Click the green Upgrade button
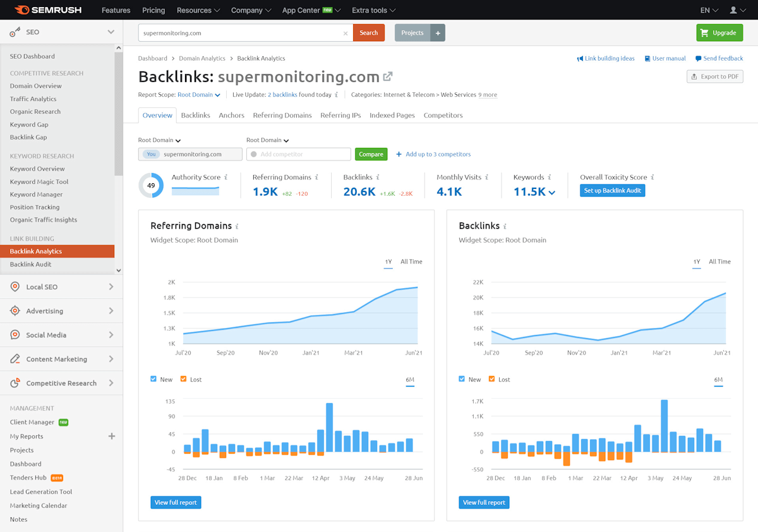Image resolution: width=758 pixels, height=532 pixels. [719, 33]
